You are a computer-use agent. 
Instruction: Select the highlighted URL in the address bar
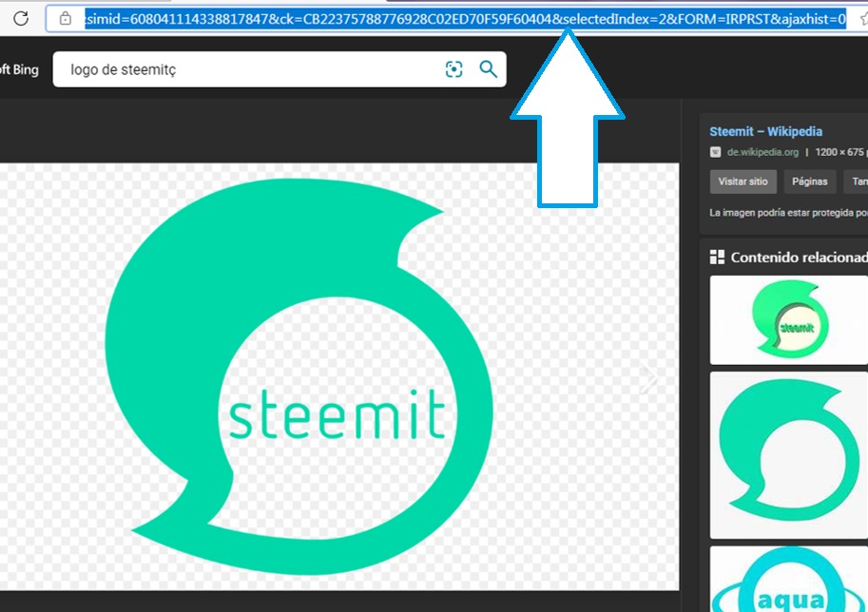click(465, 19)
